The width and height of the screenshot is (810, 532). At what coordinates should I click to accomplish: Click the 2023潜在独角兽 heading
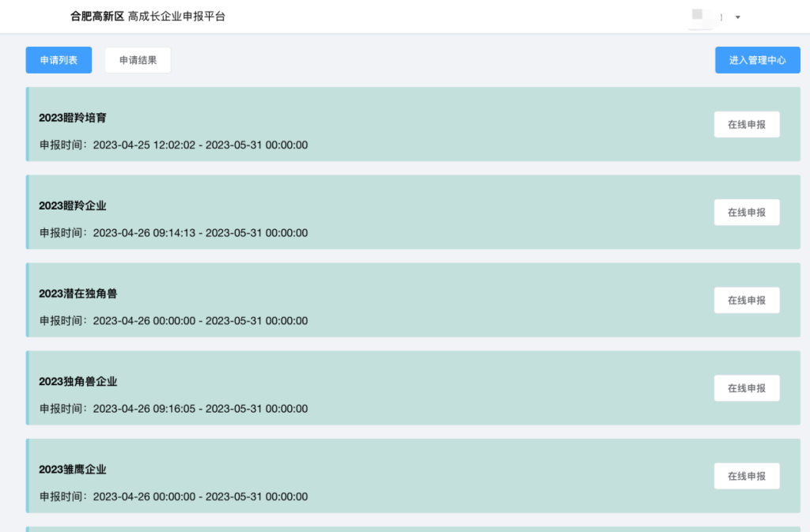pos(78,293)
